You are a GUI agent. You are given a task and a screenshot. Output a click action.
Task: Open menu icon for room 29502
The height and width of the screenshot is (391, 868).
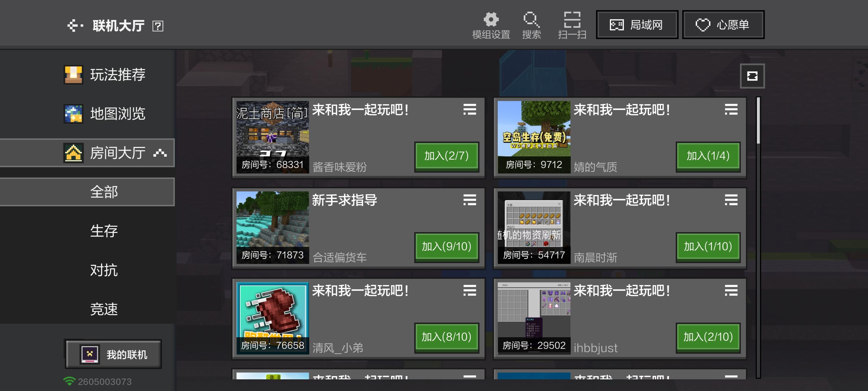click(731, 290)
